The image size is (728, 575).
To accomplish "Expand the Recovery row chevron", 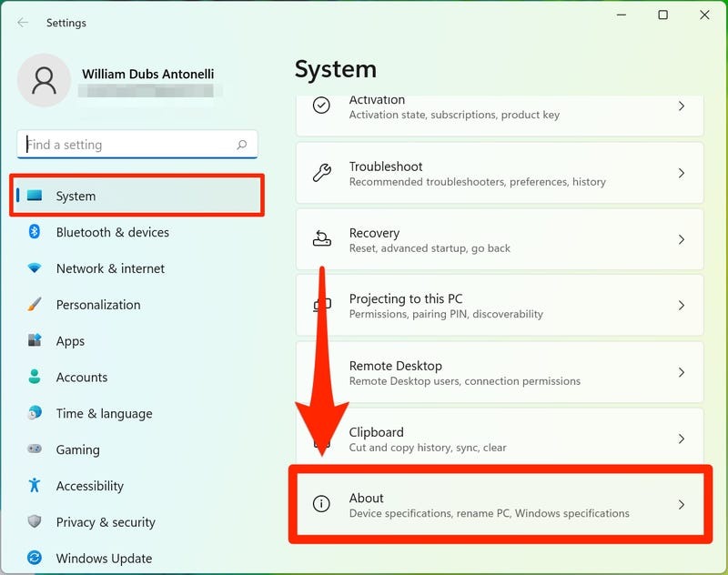I will click(681, 239).
